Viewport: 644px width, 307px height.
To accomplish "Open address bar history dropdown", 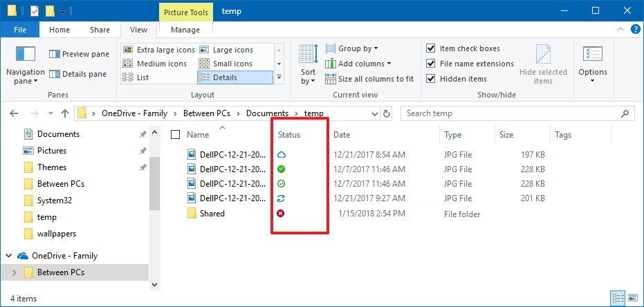I will tap(375, 113).
